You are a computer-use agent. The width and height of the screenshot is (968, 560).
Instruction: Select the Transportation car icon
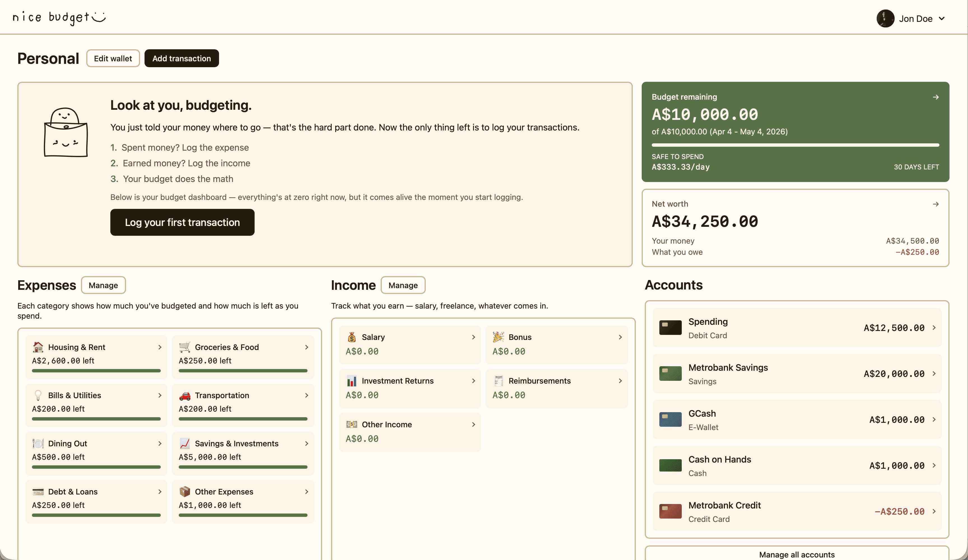tap(185, 395)
